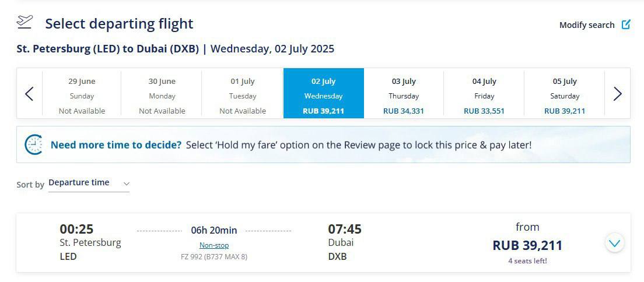
Task: Select the 00:25 St. Petersburg flight card
Action: pos(323,242)
